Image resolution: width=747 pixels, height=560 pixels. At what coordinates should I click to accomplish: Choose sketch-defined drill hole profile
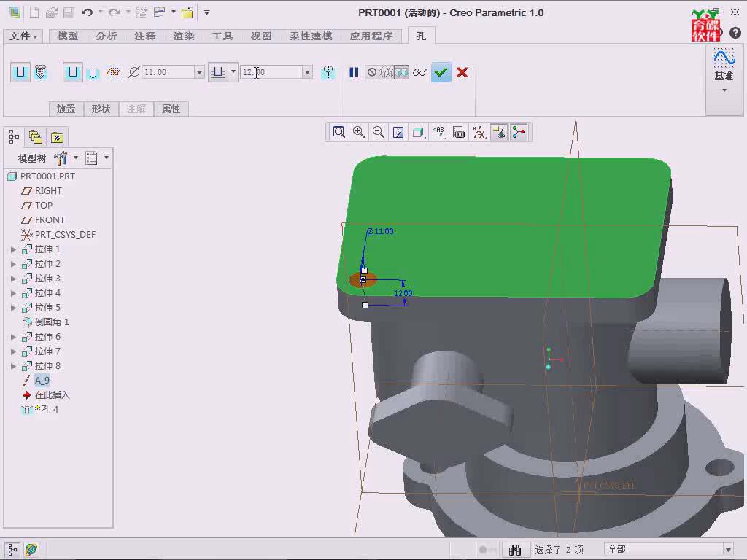(x=113, y=72)
